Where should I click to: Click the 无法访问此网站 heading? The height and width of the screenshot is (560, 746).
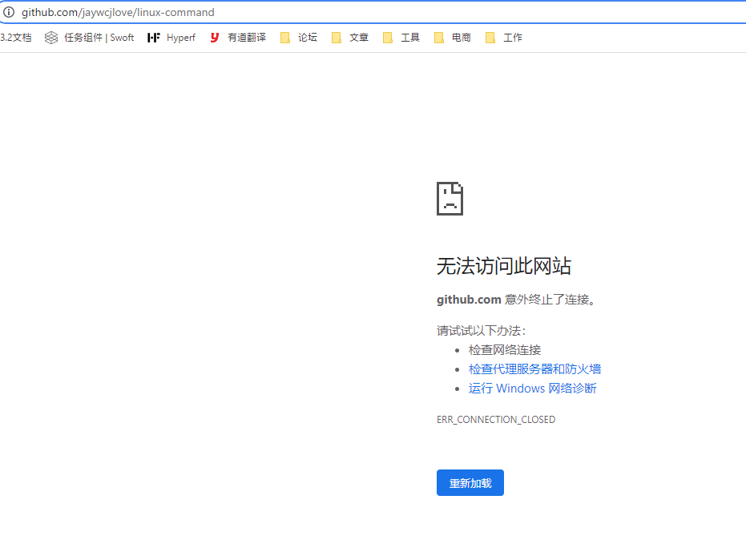pyautogui.click(x=504, y=266)
